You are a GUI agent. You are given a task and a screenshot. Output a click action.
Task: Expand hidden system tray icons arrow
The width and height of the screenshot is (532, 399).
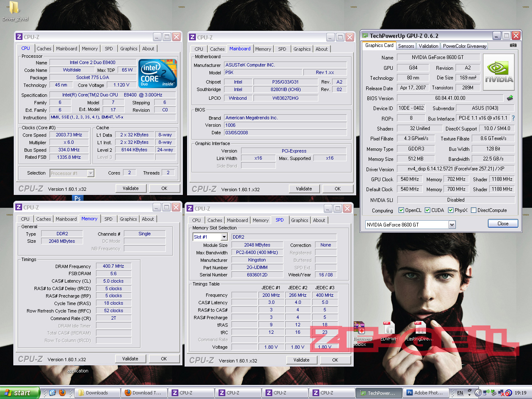[x=478, y=392]
